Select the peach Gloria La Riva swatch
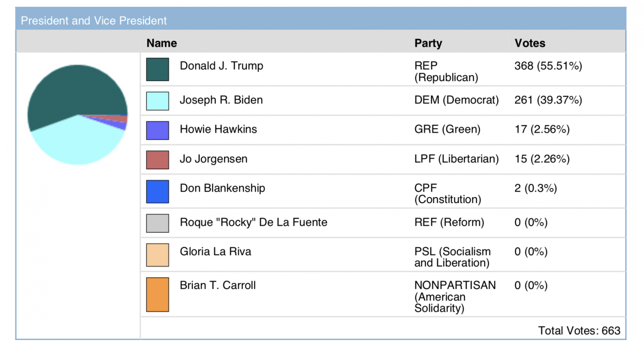The width and height of the screenshot is (644, 352). click(157, 255)
